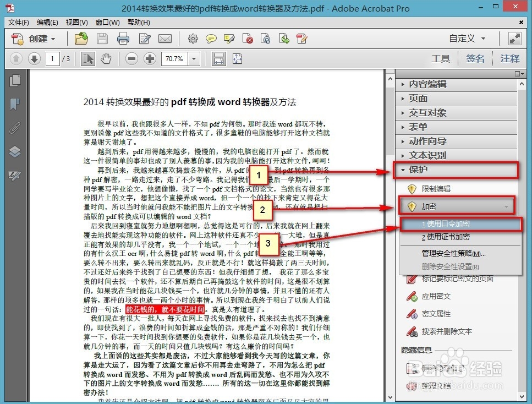The image size is (532, 404).
Task: Click 搜索并删除文本 option
Action: 440,332
